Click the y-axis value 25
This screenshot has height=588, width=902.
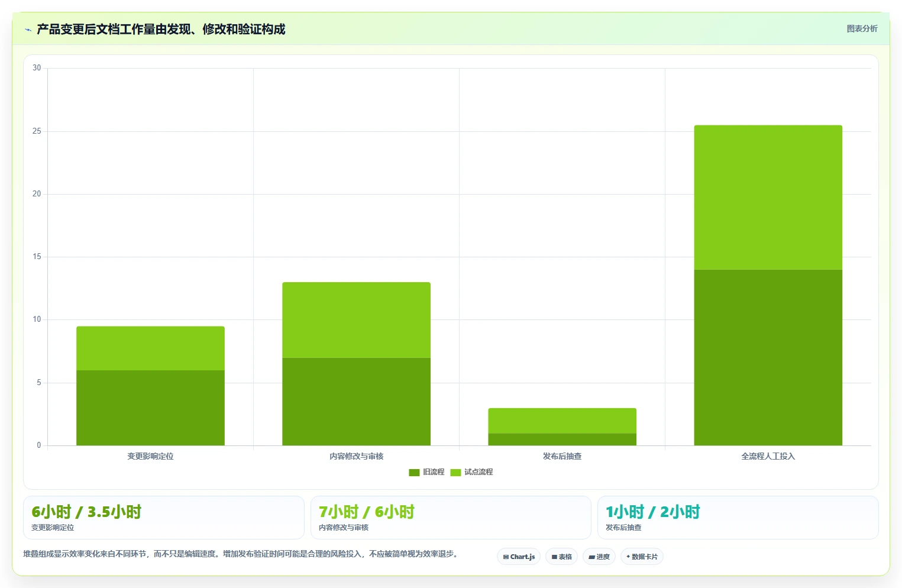tap(37, 131)
